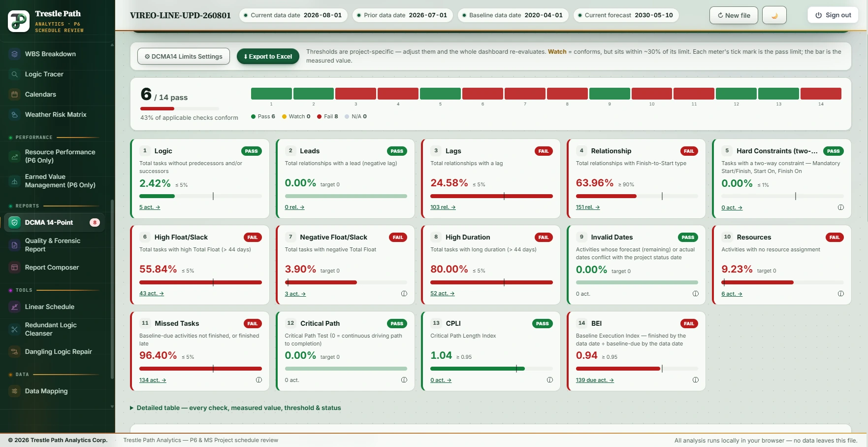Select the Data Mapping menu item
868x447 pixels.
46,391
